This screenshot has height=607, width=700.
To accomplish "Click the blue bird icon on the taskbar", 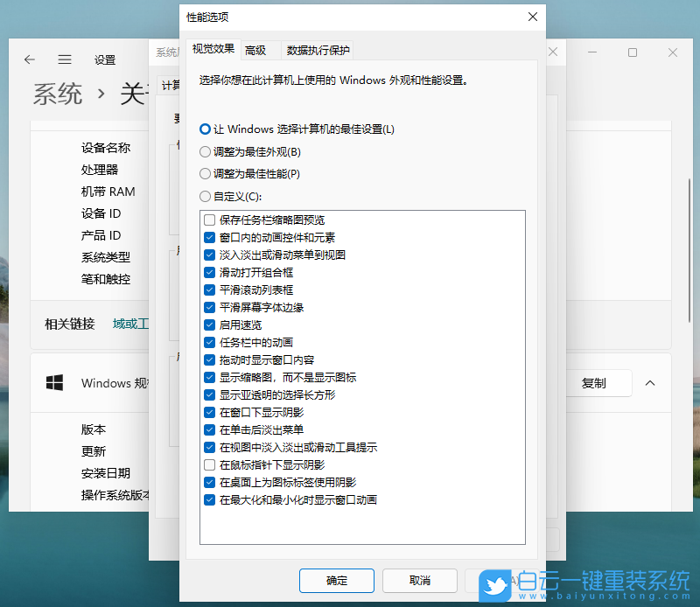I will 495,586.
